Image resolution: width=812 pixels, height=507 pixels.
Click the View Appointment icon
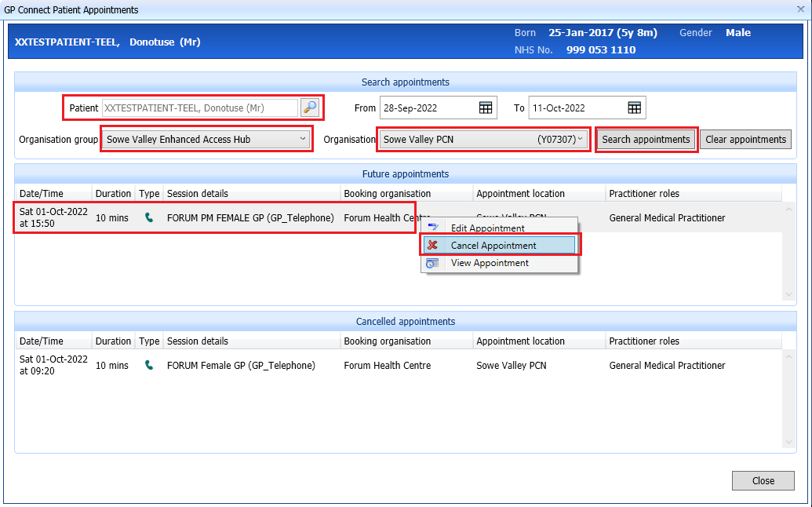point(432,263)
